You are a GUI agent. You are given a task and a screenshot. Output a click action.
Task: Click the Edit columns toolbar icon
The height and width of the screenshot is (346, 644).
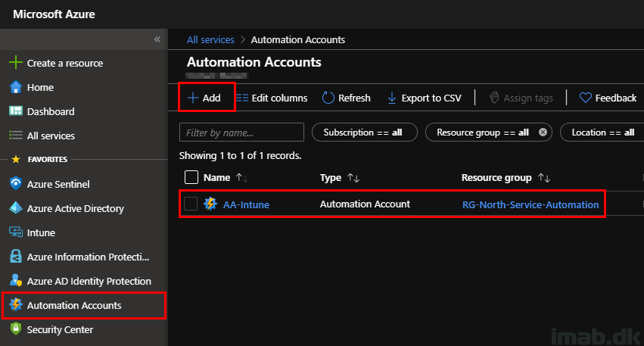coord(242,98)
